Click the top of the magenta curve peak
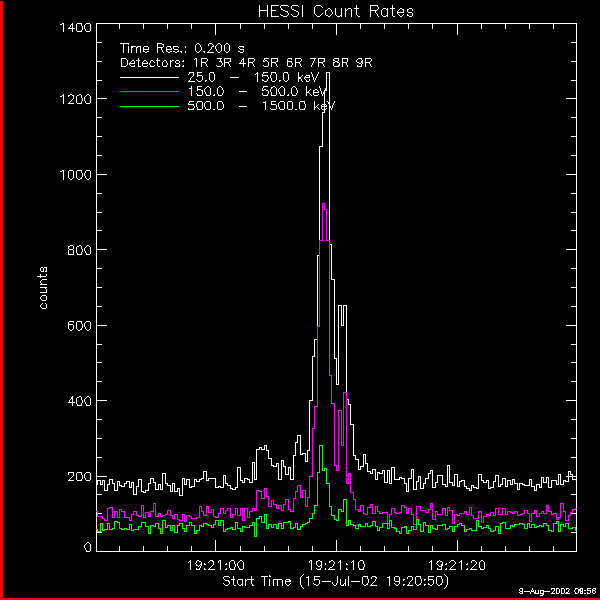Image resolution: width=600 pixels, height=600 pixels. 324,204
